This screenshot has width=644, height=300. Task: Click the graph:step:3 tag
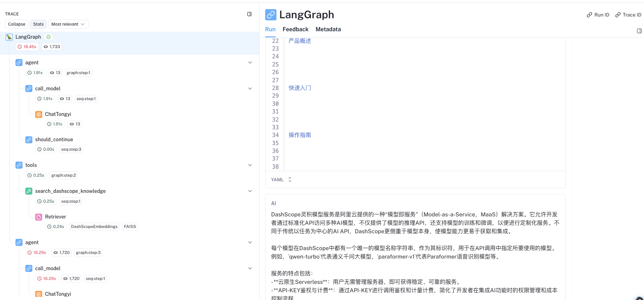88,253
